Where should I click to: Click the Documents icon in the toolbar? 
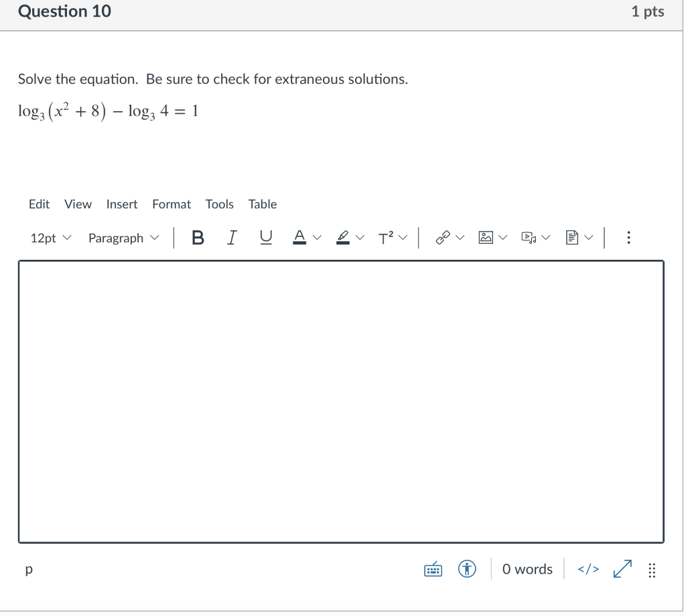(x=571, y=237)
